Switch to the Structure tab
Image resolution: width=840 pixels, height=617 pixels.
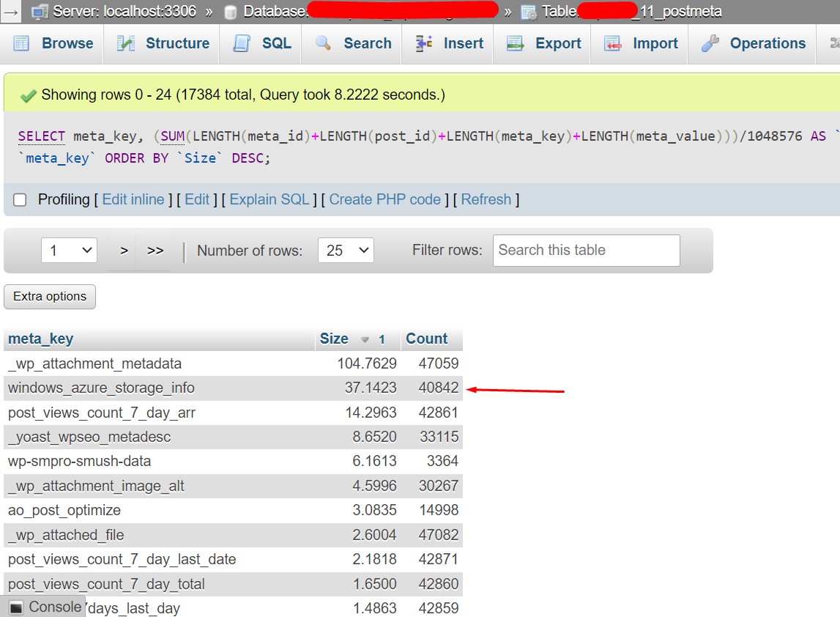point(163,43)
